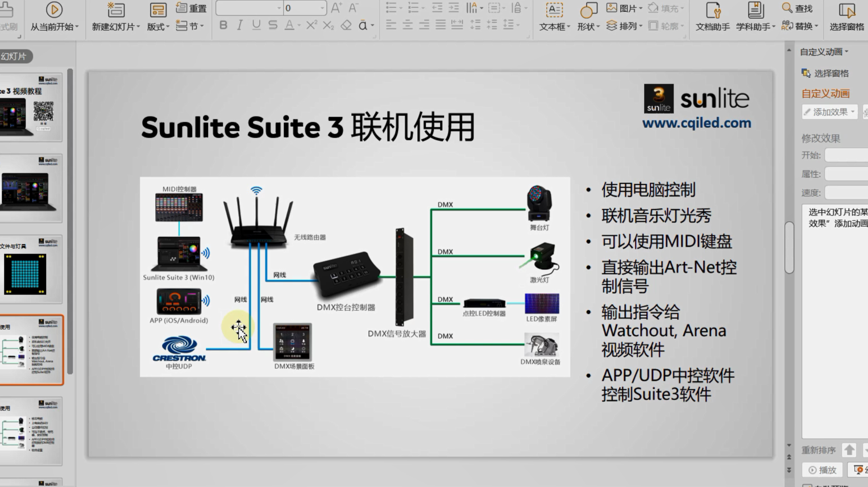
Task: Open the Add Effect (添加效果) dropdown
Action: pyautogui.click(x=830, y=112)
